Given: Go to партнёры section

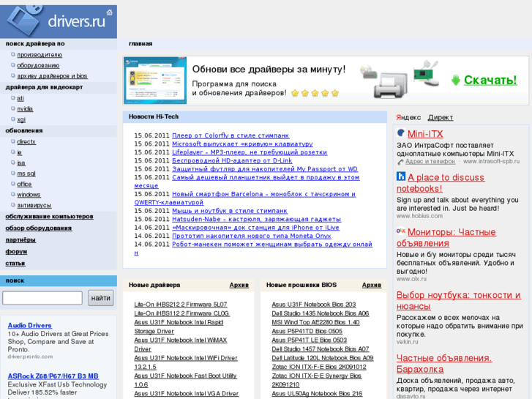Looking at the screenshot, I should point(20,239).
